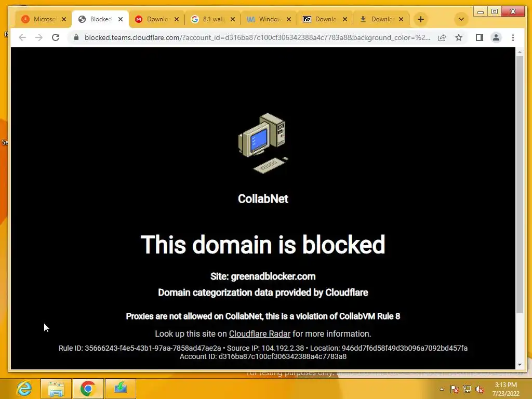Toggle the Chrome side panel
The image size is (532, 399).
(x=479, y=37)
